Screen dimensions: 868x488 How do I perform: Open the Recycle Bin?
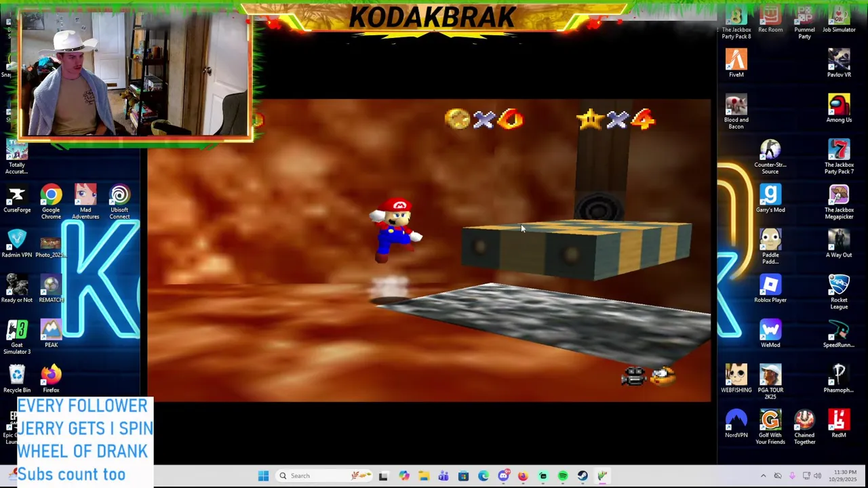tap(17, 379)
